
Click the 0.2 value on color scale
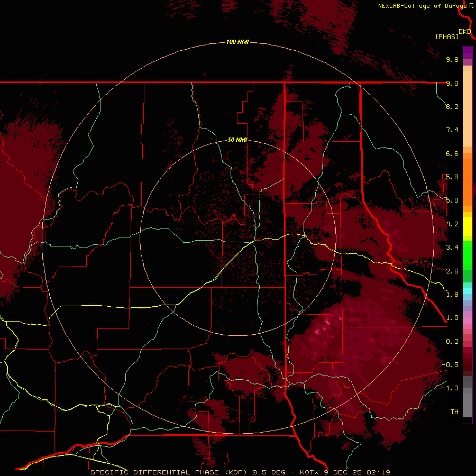click(452, 342)
